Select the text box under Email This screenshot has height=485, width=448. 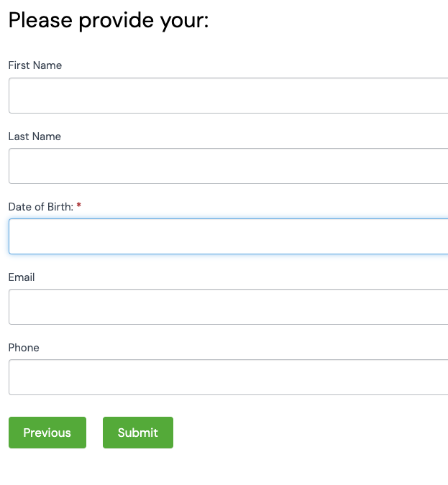(228, 307)
